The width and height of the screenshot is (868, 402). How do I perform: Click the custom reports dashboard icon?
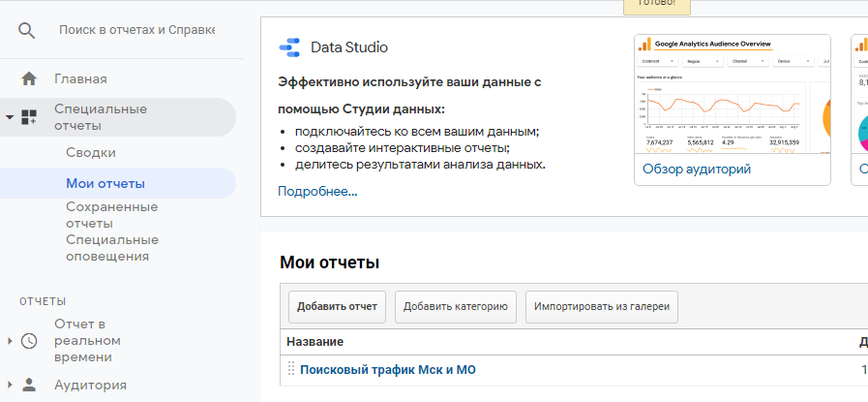(29, 117)
